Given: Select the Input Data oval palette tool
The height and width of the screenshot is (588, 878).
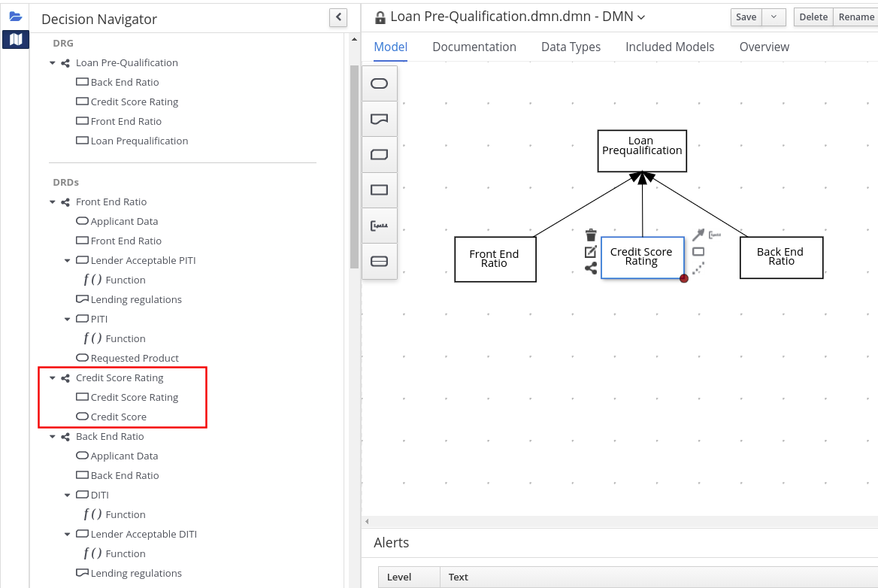Looking at the screenshot, I should pyautogui.click(x=380, y=83).
